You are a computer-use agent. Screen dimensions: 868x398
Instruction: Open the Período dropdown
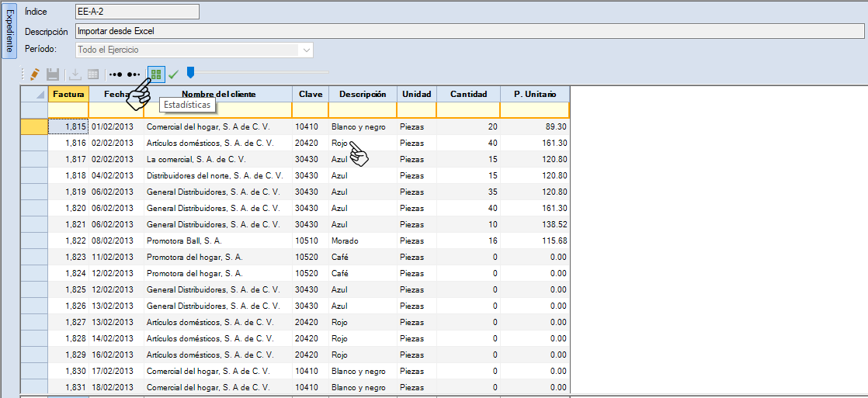307,50
